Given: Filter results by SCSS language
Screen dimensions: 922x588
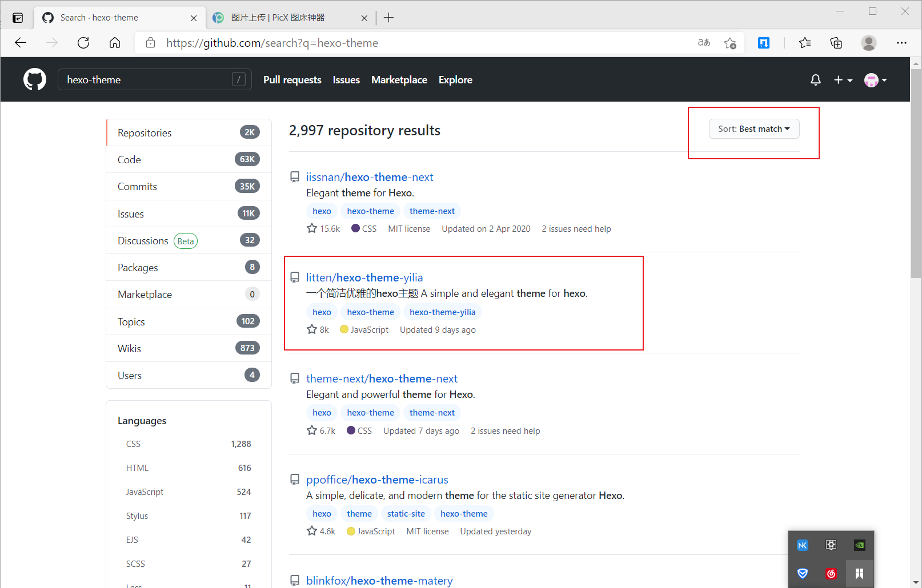Looking at the screenshot, I should (x=189, y=563).
